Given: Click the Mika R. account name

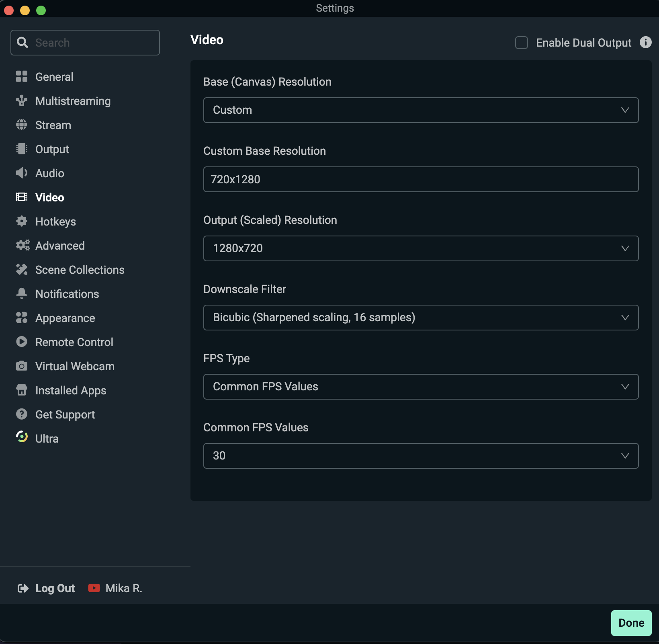Looking at the screenshot, I should click(x=124, y=588).
